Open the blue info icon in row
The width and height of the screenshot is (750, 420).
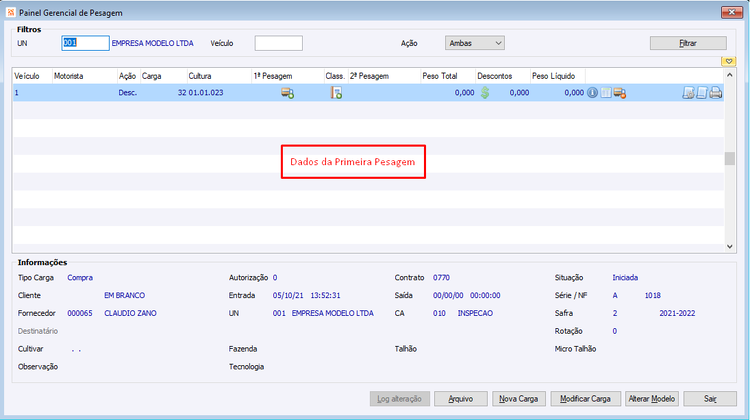tap(592, 93)
